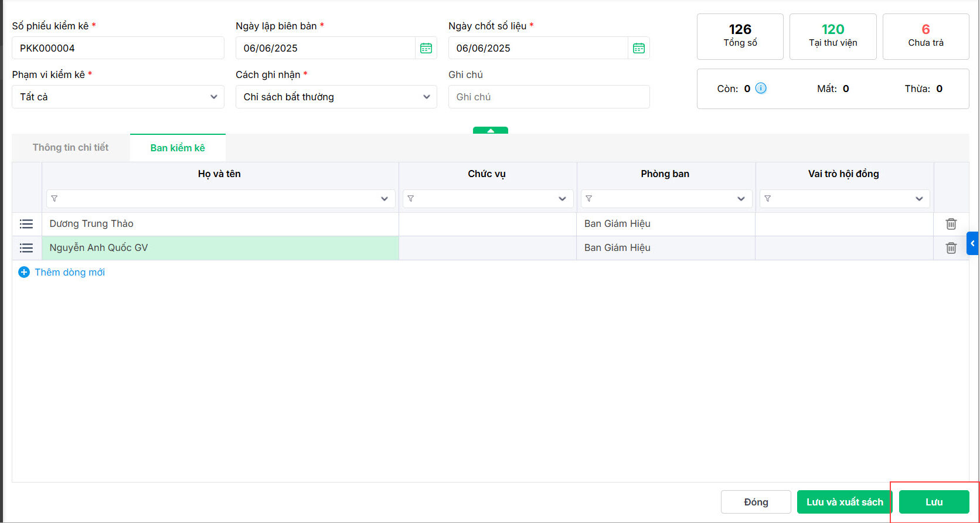
Task: Switch to Thông tin chi tiết tab
Action: click(x=70, y=148)
